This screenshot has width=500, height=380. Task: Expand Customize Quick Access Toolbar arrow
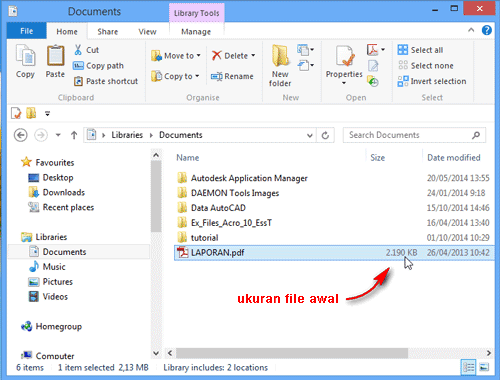[x=47, y=114]
